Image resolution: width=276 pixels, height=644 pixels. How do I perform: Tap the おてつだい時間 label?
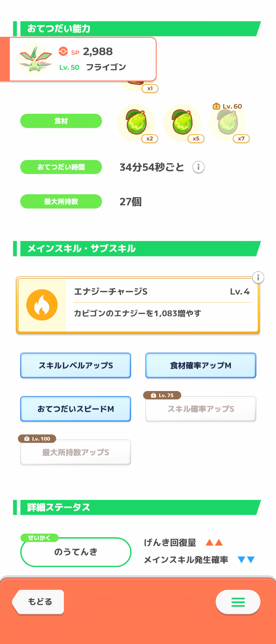coord(61,167)
